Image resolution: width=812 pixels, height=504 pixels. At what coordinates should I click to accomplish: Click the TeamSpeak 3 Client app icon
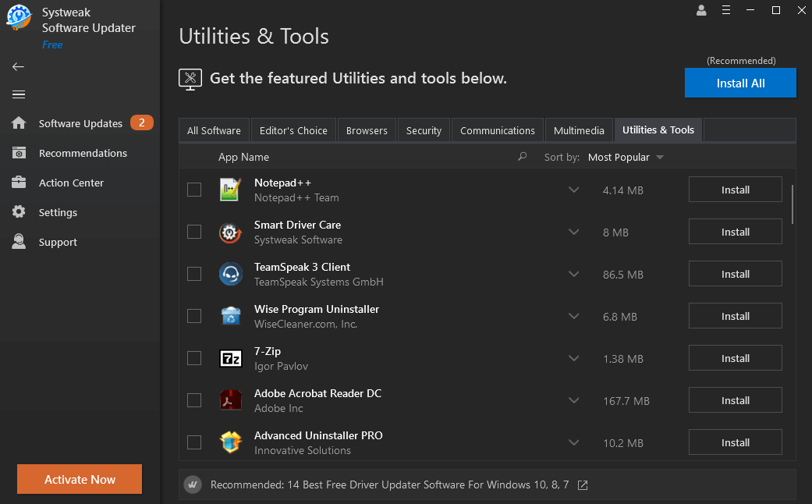[x=230, y=274]
